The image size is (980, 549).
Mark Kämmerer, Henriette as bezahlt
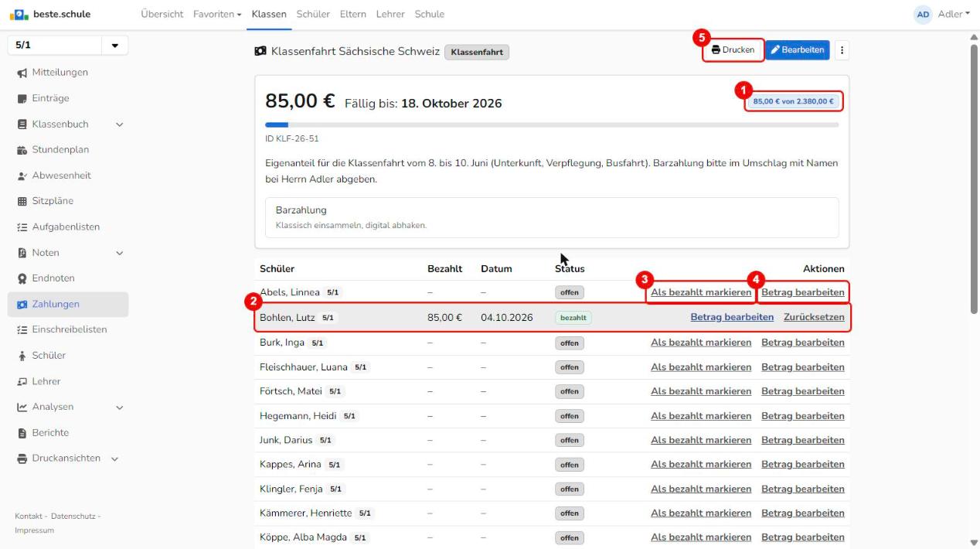[x=701, y=513]
